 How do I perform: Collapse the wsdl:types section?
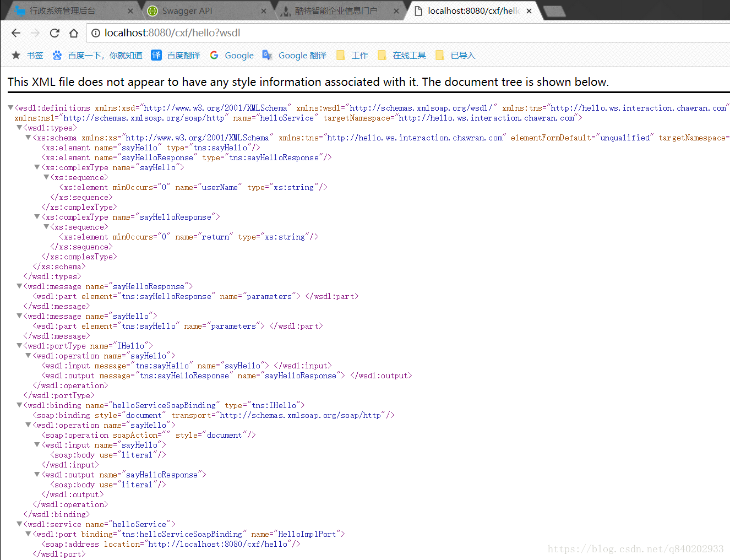pos(19,128)
